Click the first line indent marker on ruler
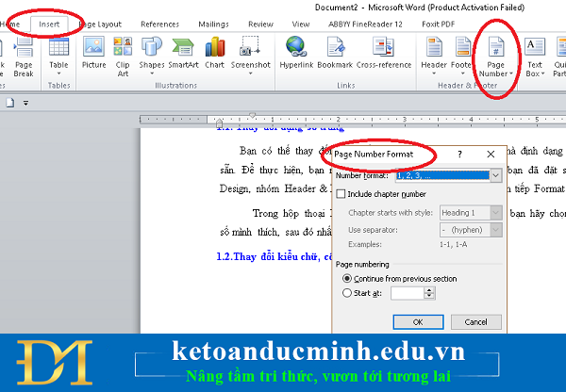566x392 pixels. coord(252,115)
